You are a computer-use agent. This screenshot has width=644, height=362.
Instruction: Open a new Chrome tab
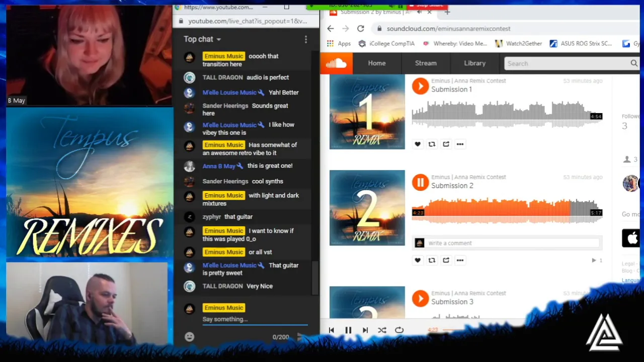click(447, 12)
